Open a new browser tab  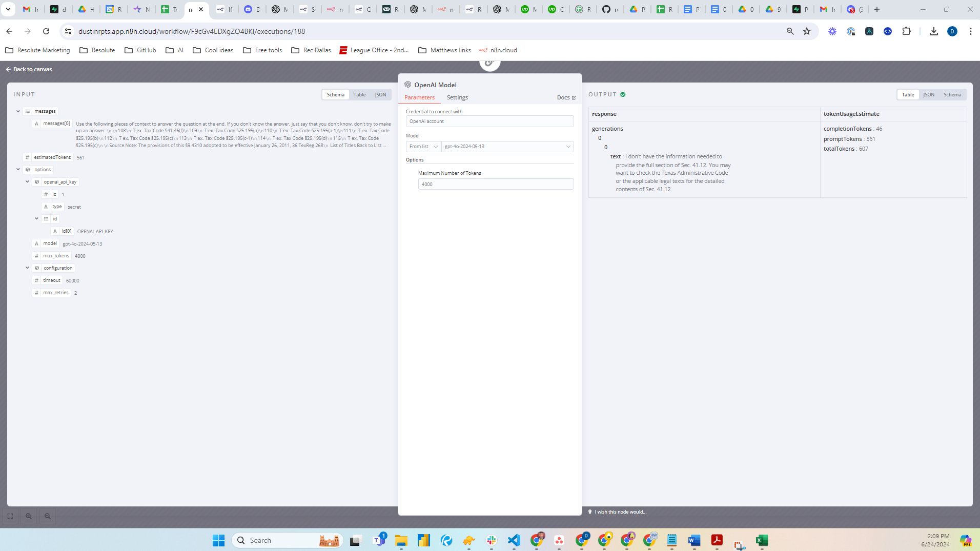point(877,9)
